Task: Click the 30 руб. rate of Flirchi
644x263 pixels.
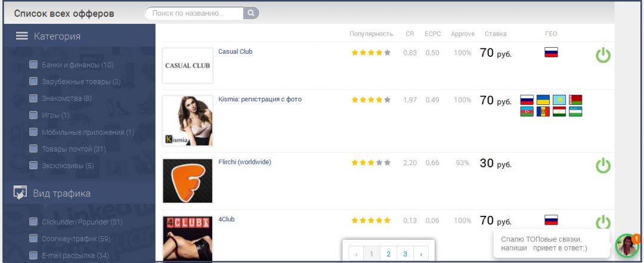Action: 496,163
